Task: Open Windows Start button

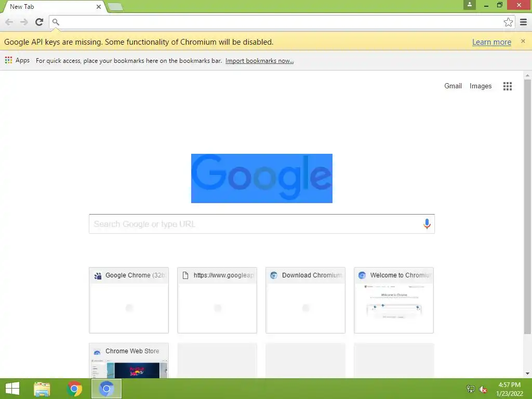Action: point(12,389)
